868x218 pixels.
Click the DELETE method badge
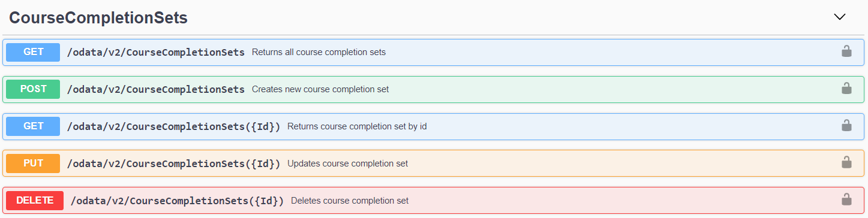[35, 201]
